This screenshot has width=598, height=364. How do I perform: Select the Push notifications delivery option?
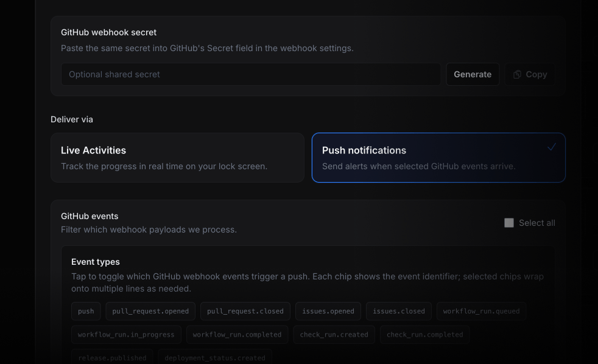(438, 158)
